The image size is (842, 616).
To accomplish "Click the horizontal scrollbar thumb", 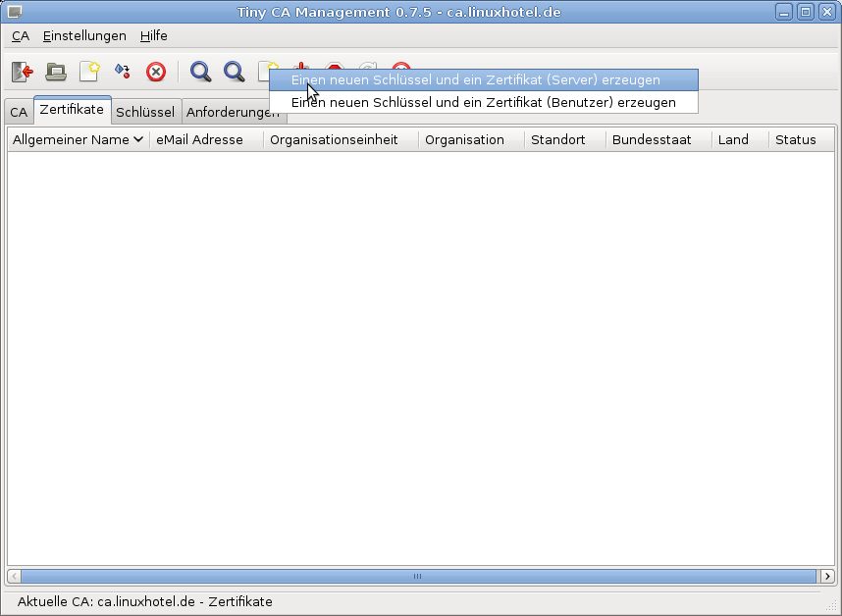I will coord(418,577).
